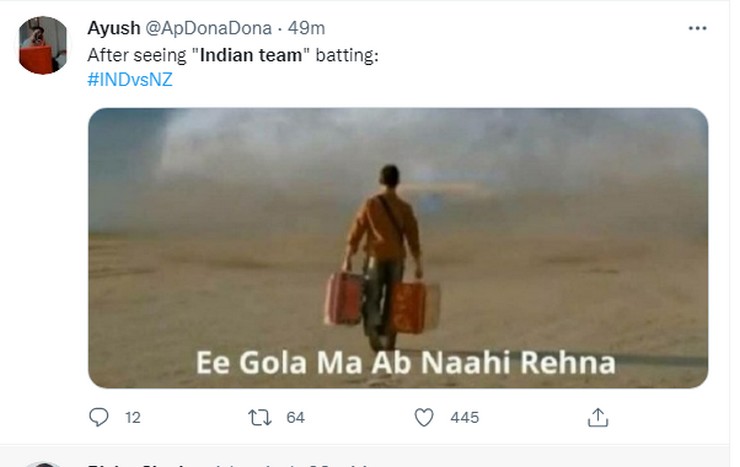Click the like count 445
740x467 pixels.
[x=464, y=418]
